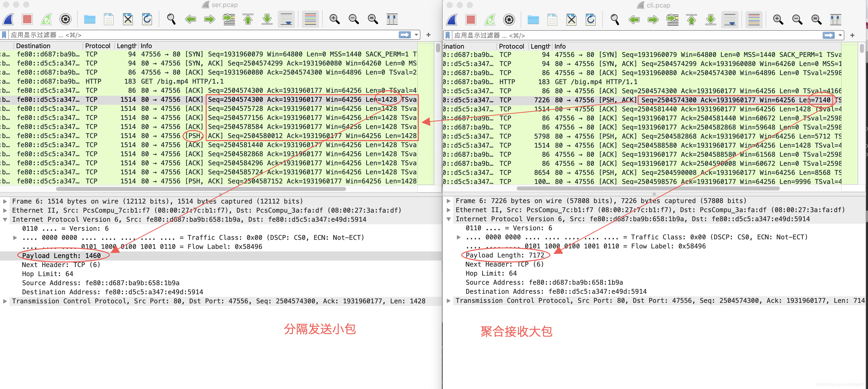
Task: Find packet magnifier in ser.pcap window
Action: (x=171, y=19)
